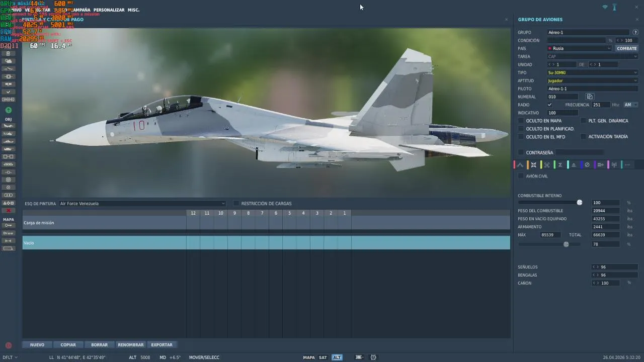Click the weather cloud icon in left sidebar

8,61
